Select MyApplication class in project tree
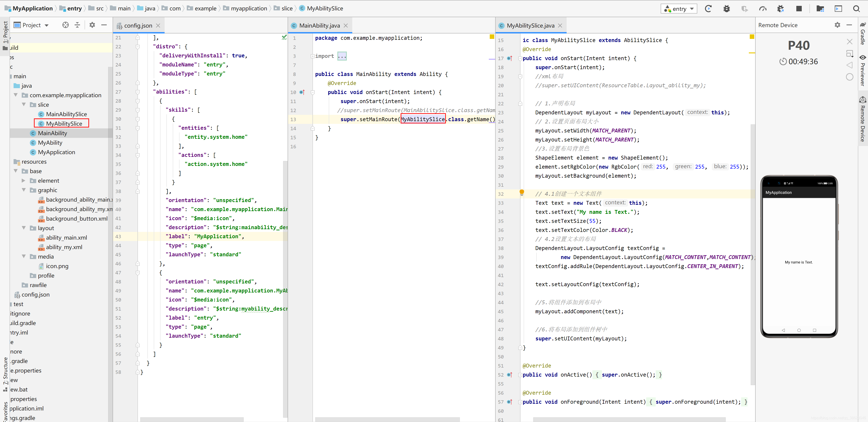 (56, 152)
